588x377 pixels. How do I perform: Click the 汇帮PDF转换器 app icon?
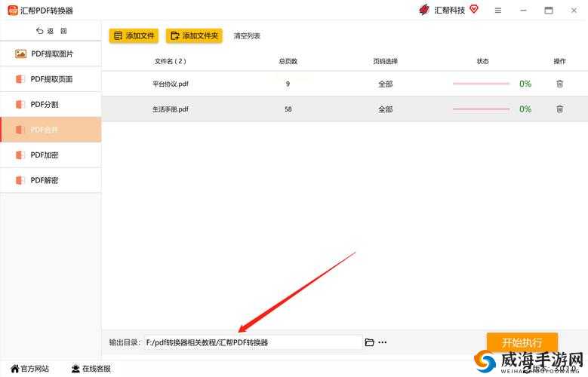13,10
